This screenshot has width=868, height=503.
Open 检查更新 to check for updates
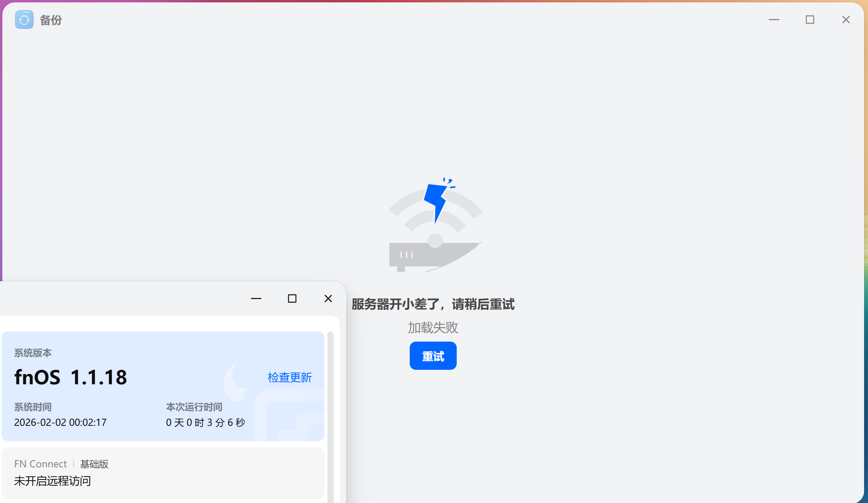pos(289,377)
